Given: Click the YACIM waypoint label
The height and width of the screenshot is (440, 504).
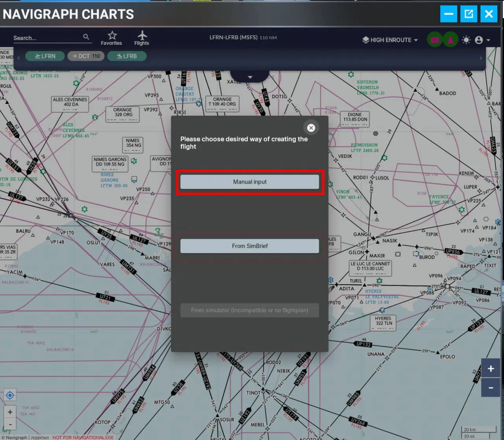Looking at the screenshot, I should [x=15, y=272].
